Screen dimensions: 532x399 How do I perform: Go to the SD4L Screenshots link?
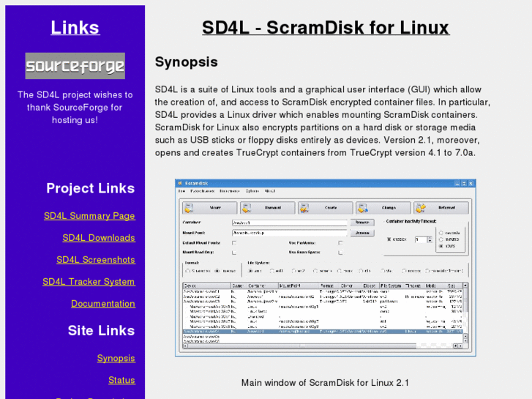tap(96, 260)
